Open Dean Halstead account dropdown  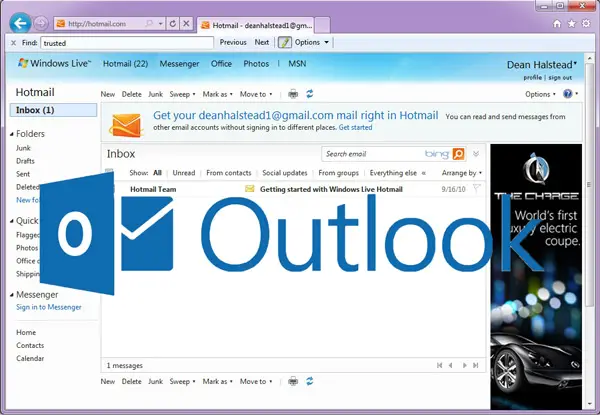click(542, 65)
